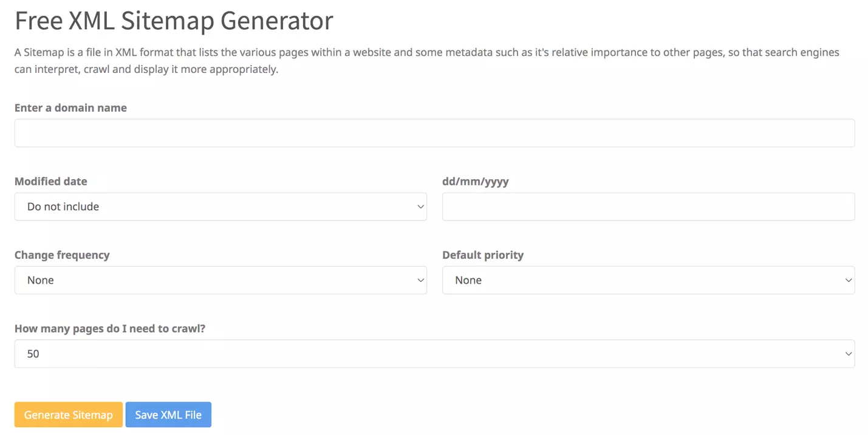The width and height of the screenshot is (868, 435).
Task: Select the pages-to-crawl dropdown showing 50
Action: (434, 354)
